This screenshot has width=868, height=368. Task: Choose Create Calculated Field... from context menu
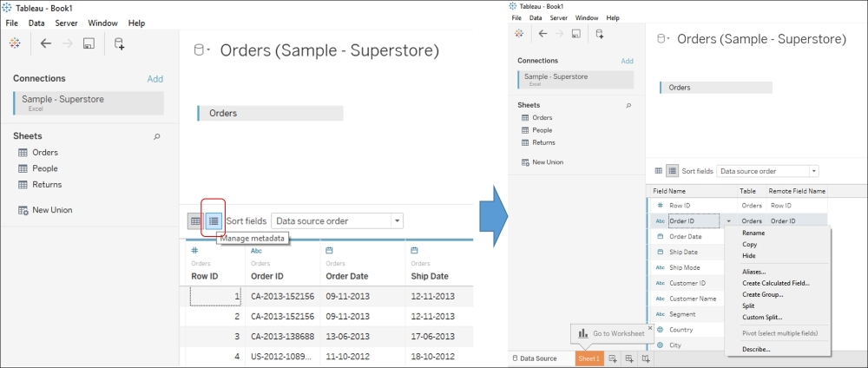(x=775, y=283)
